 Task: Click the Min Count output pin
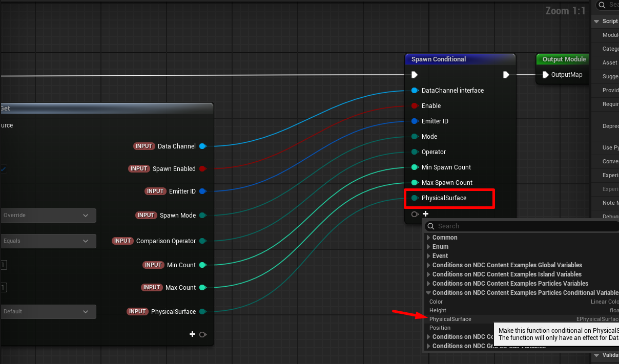click(x=202, y=265)
